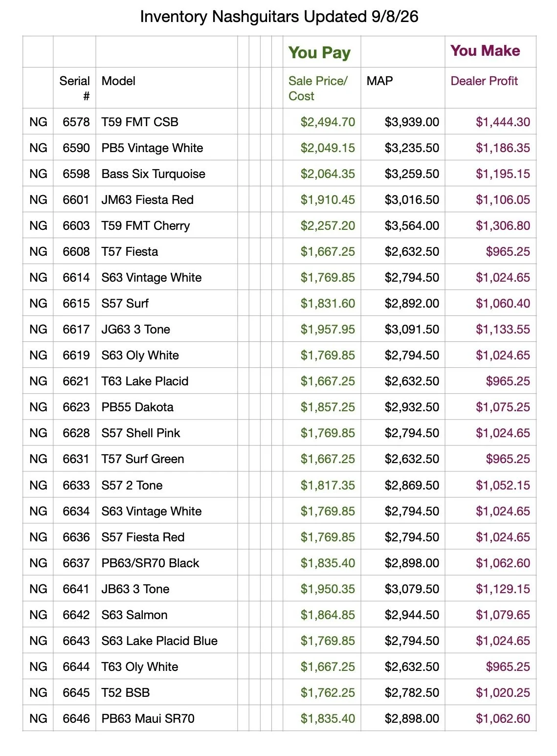This screenshot has width=557, height=756.
Task: Click the 'Serial #' column header
Action: 74,88
